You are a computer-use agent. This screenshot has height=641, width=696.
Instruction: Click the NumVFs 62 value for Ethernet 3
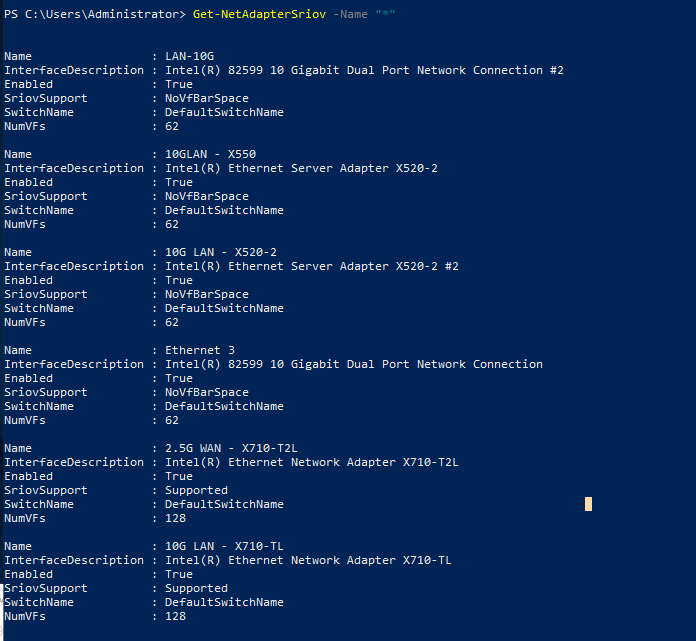172,420
